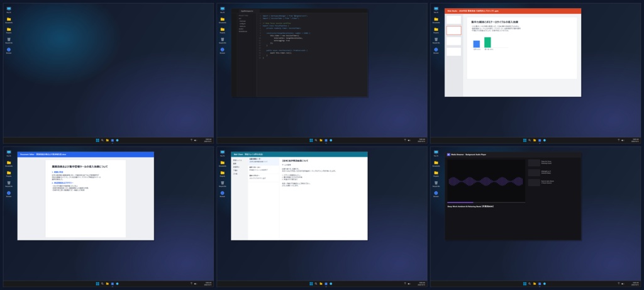Image resolution: width=644 pixels, height=290 pixels.
Task: Select the open file tab in the code editor
Action: (x=247, y=11)
